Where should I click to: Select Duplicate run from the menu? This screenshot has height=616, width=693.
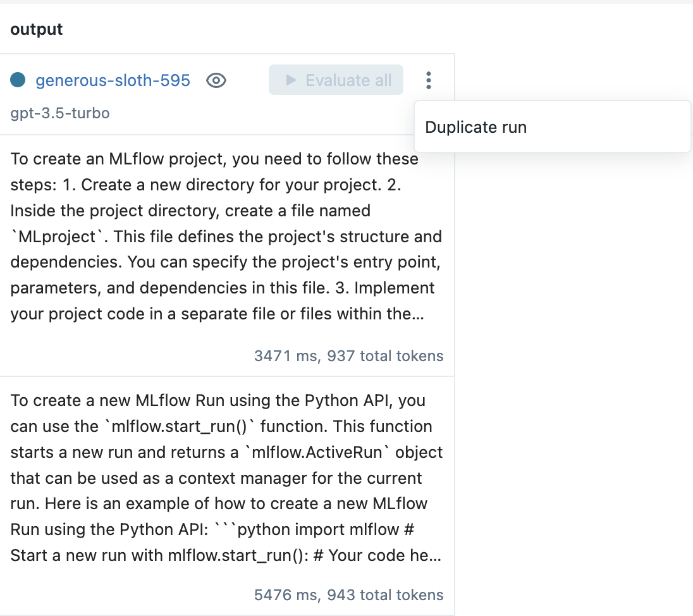pos(475,127)
